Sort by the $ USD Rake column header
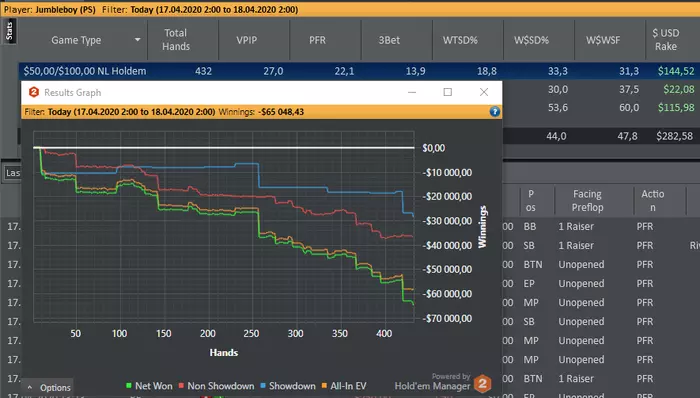The image size is (700, 398). pyautogui.click(x=666, y=40)
